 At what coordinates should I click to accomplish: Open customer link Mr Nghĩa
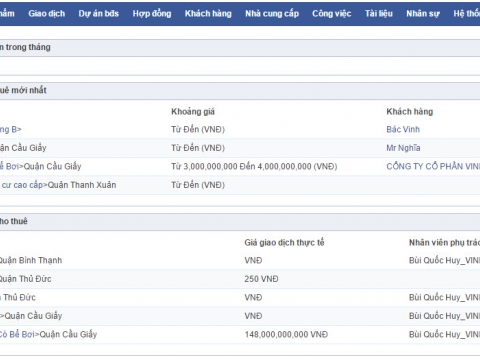pos(403,148)
